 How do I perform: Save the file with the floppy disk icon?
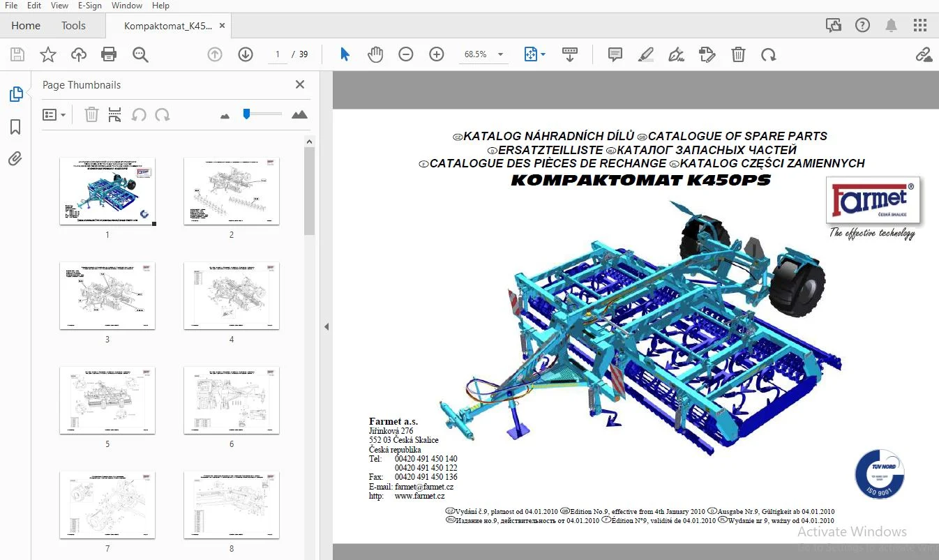17,54
